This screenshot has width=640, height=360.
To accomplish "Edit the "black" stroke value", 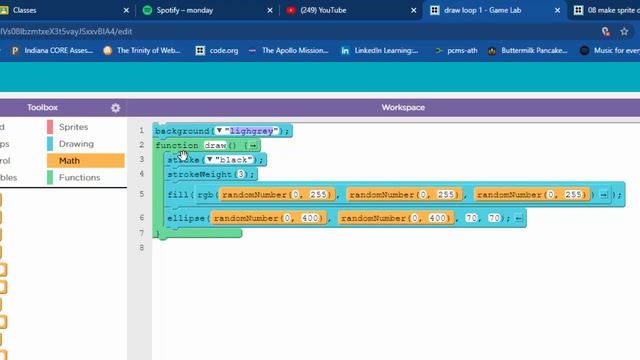I will pos(233,160).
